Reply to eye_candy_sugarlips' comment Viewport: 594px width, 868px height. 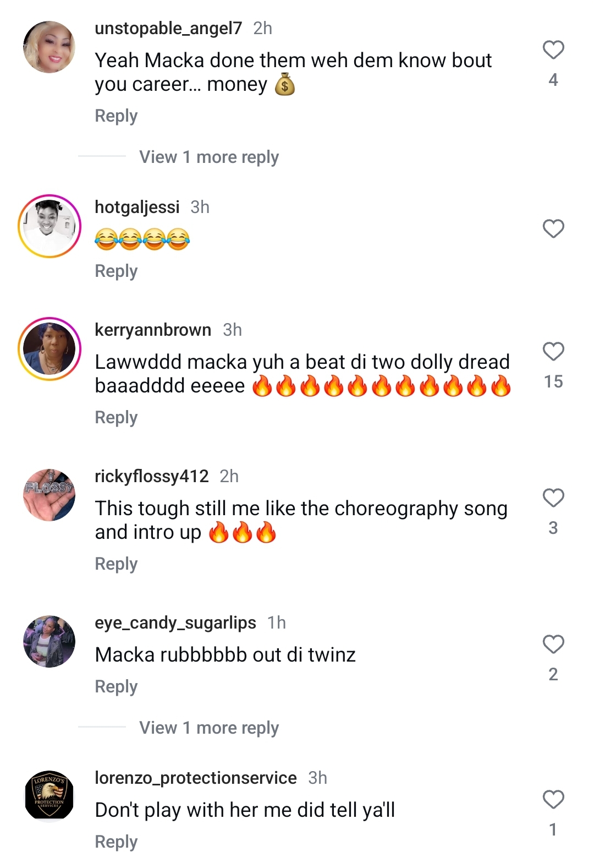[116, 687]
